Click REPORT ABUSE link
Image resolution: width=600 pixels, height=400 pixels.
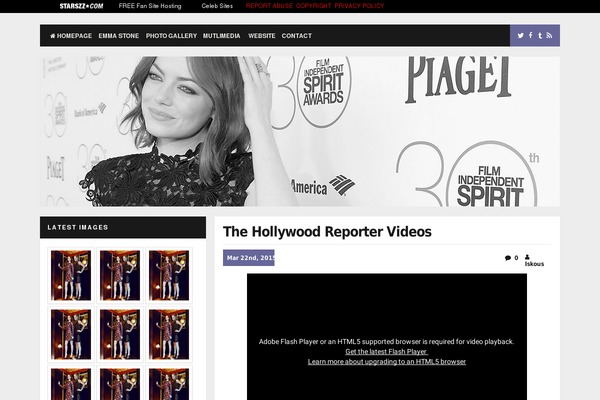[x=269, y=6]
